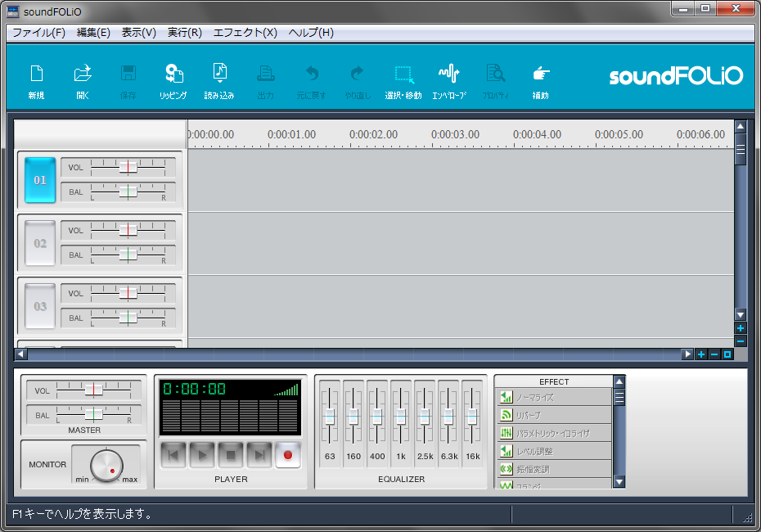Click the 16k equalizer slider
The width and height of the screenshot is (761, 532).
point(472,416)
